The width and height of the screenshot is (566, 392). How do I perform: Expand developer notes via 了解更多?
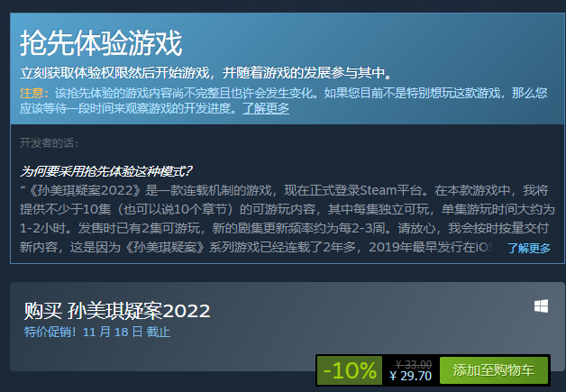[x=529, y=248]
